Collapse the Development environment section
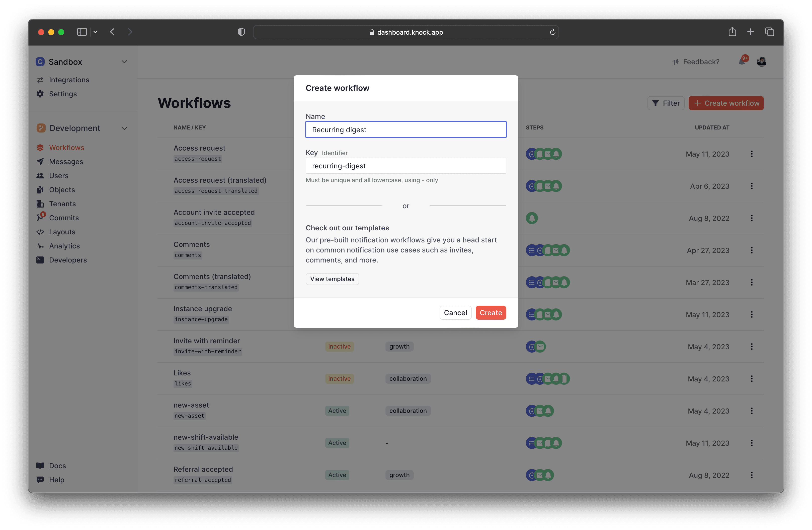The width and height of the screenshot is (812, 530). [x=124, y=128]
